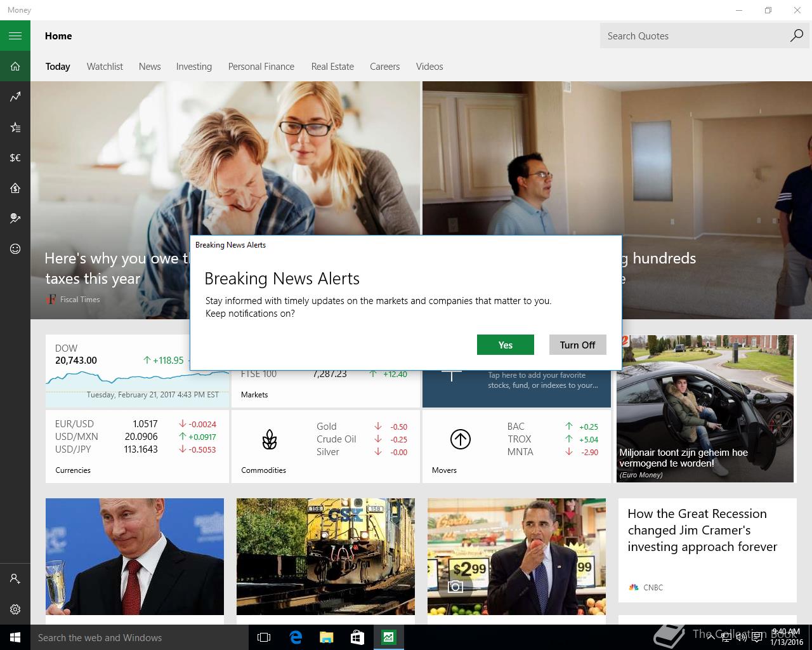812x650 pixels.
Task: Open Windows Store from taskbar
Action: pyautogui.click(x=357, y=637)
